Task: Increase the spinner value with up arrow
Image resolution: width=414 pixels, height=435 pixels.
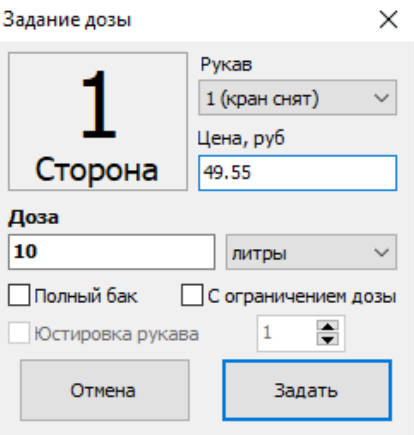Action: pyautogui.click(x=328, y=326)
